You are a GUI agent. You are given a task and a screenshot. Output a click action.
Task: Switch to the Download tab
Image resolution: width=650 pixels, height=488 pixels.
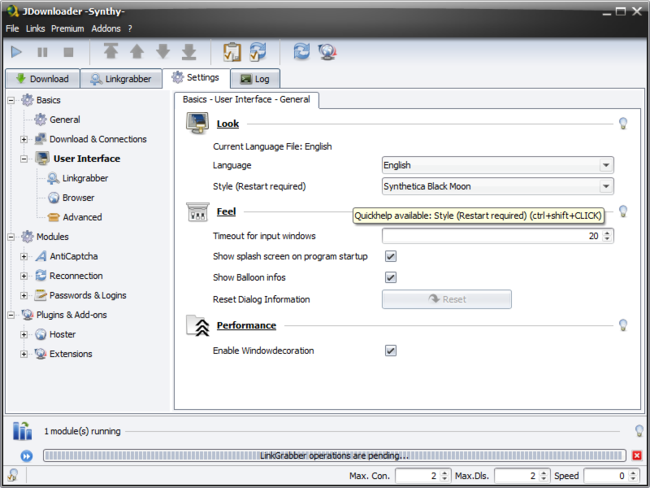pyautogui.click(x=42, y=78)
